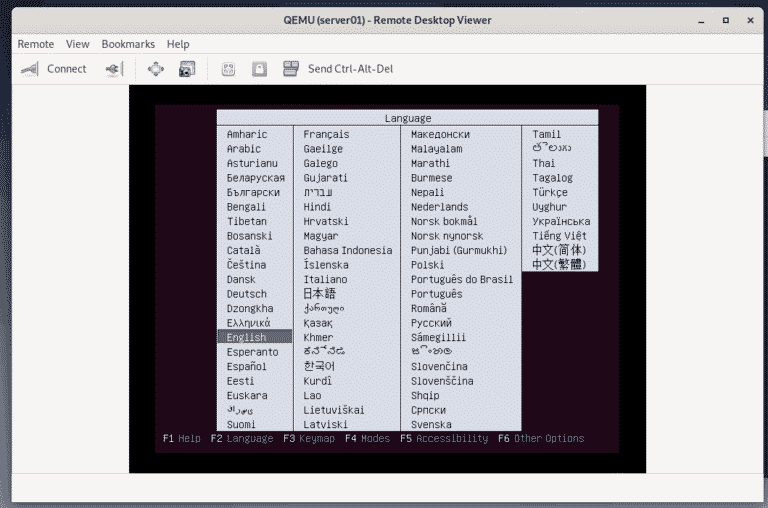Open the View menu

[77, 44]
